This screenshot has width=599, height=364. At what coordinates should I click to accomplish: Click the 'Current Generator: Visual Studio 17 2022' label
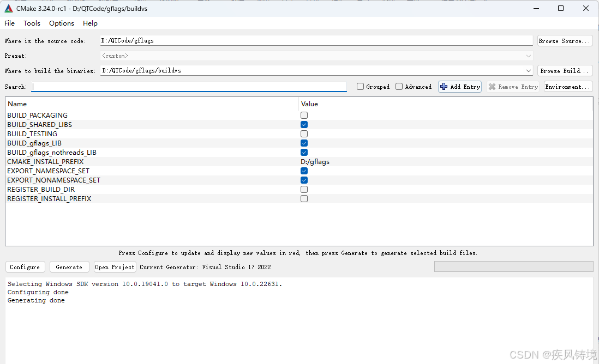pos(205,267)
